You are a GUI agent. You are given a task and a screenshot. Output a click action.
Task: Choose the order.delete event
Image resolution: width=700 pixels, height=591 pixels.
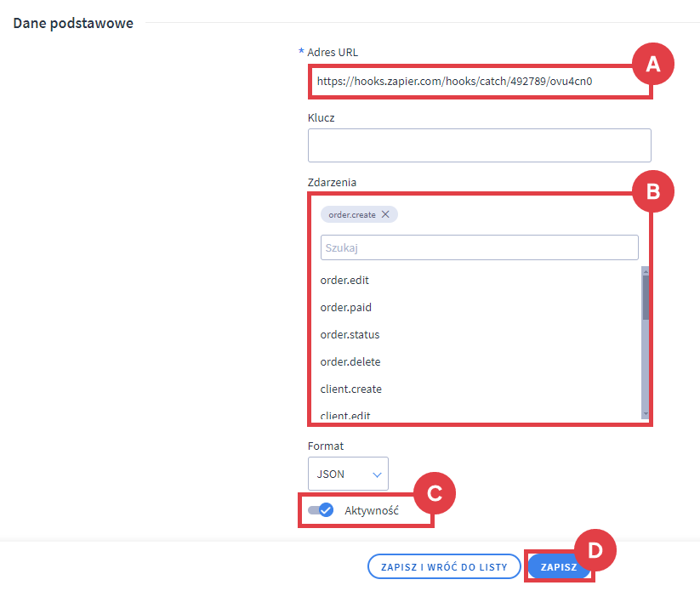click(350, 362)
